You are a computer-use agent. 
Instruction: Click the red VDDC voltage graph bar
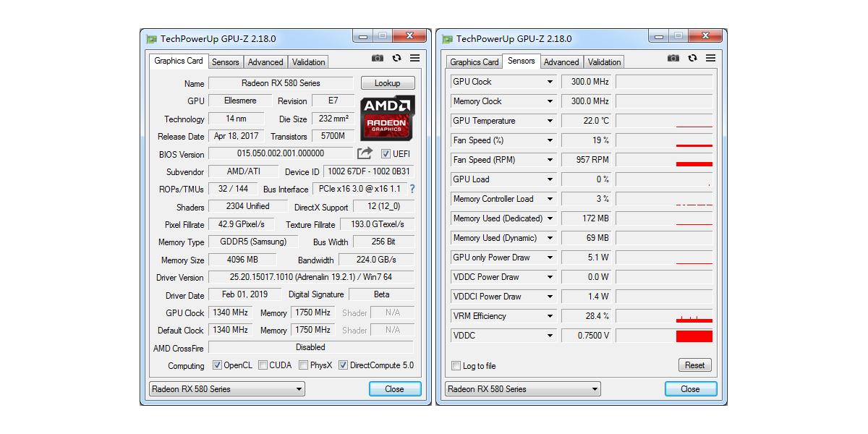point(693,335)
